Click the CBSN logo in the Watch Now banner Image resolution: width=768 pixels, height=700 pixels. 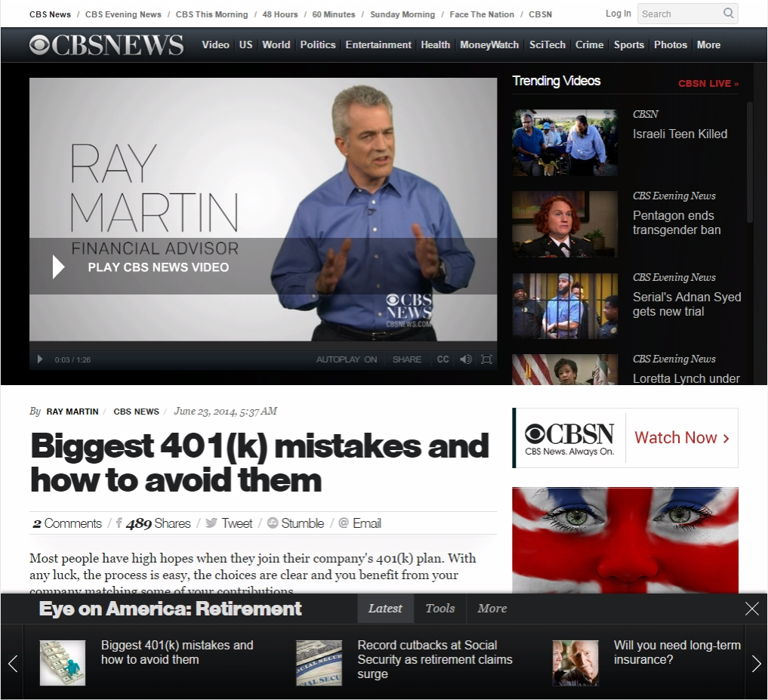pyautogui.click(x=569, y=438)
